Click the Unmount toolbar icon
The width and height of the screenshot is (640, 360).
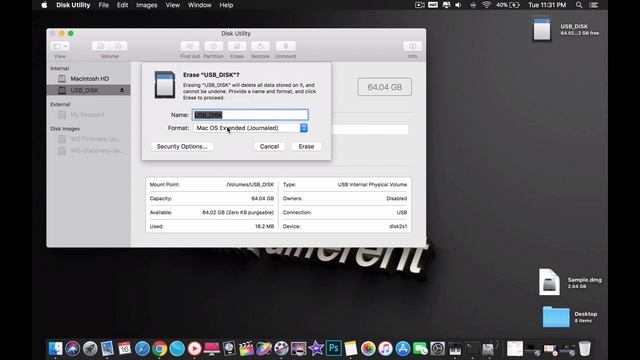[x=285, y=46]
